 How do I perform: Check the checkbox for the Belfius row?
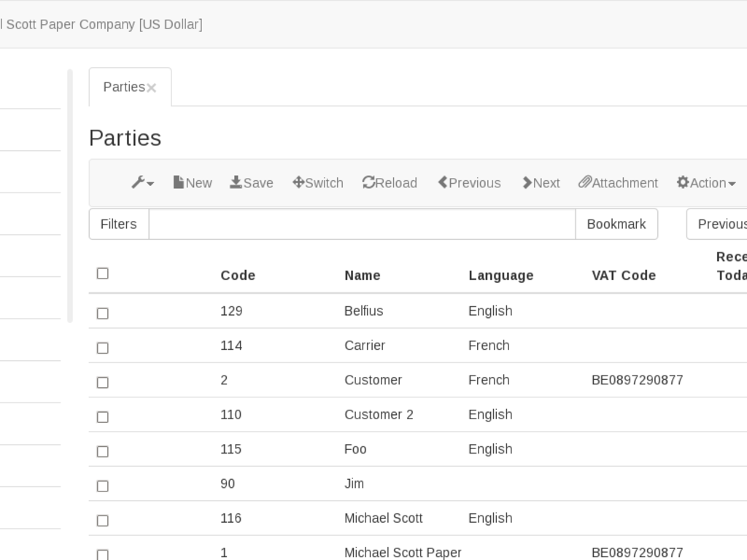pyautogui.click(x=102, y=313)
